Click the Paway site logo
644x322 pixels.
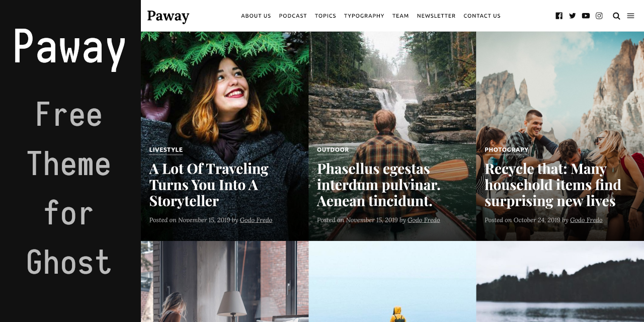(x=168, y=16)
